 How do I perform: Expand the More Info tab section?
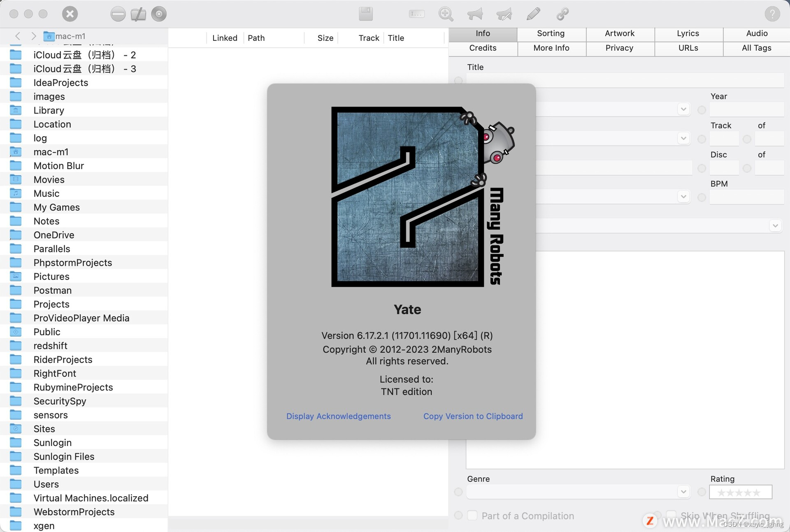point(551,47)
